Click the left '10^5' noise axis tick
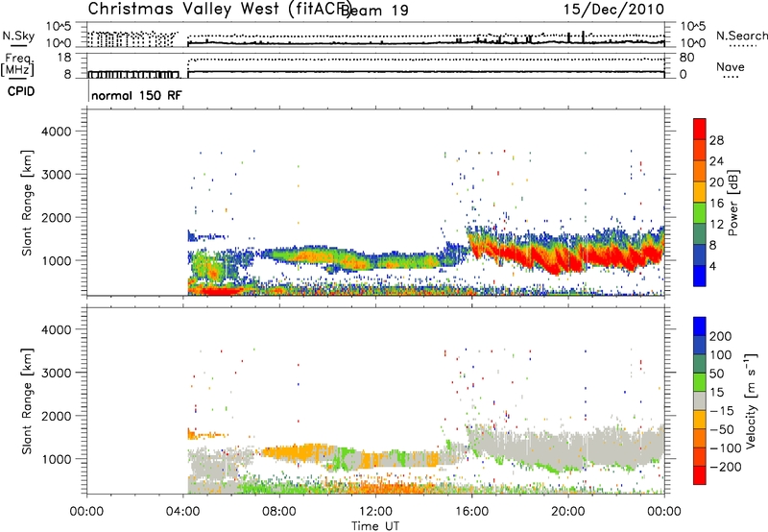Screen dimensions: 768x532 tap(59, 26)
